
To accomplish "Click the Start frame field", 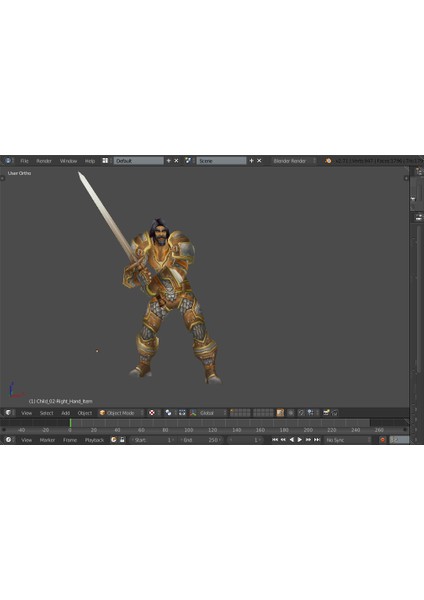I will 152,440.
